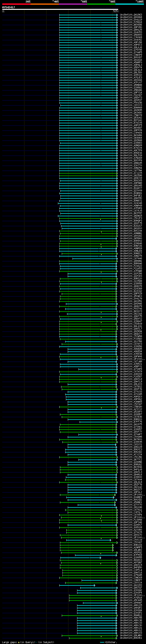Open hit UniRef100_Q41616
Screen dimensions: 146x644
pos(131,60)
